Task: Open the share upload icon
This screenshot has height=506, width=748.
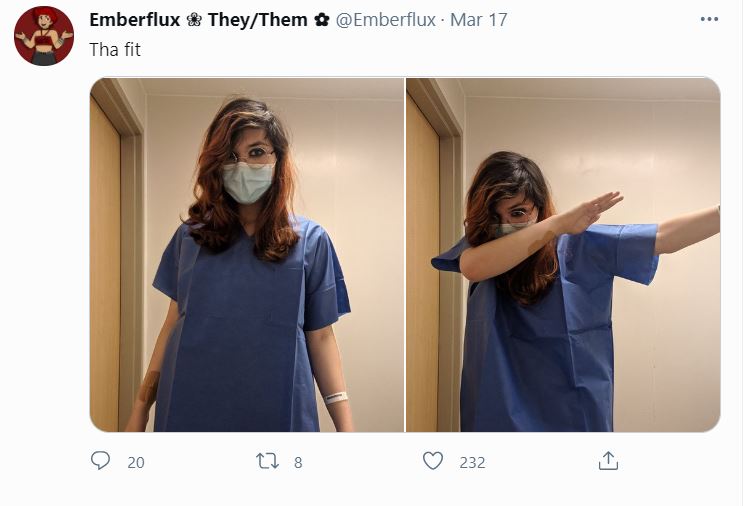Action: 608,461
